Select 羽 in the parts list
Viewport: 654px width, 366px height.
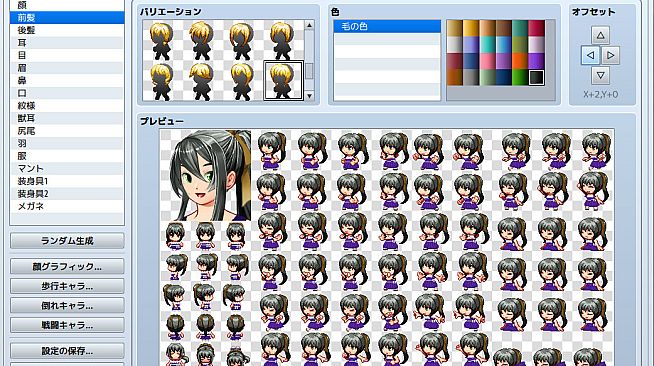tap(67, 143)
